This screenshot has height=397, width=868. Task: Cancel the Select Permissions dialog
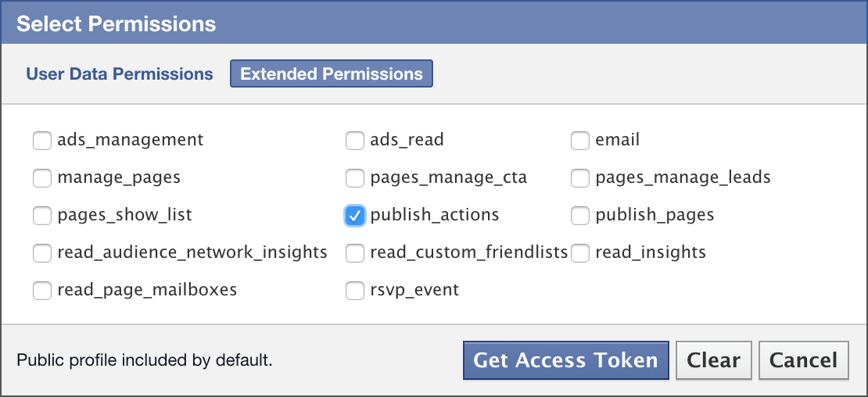click(803, 360)
